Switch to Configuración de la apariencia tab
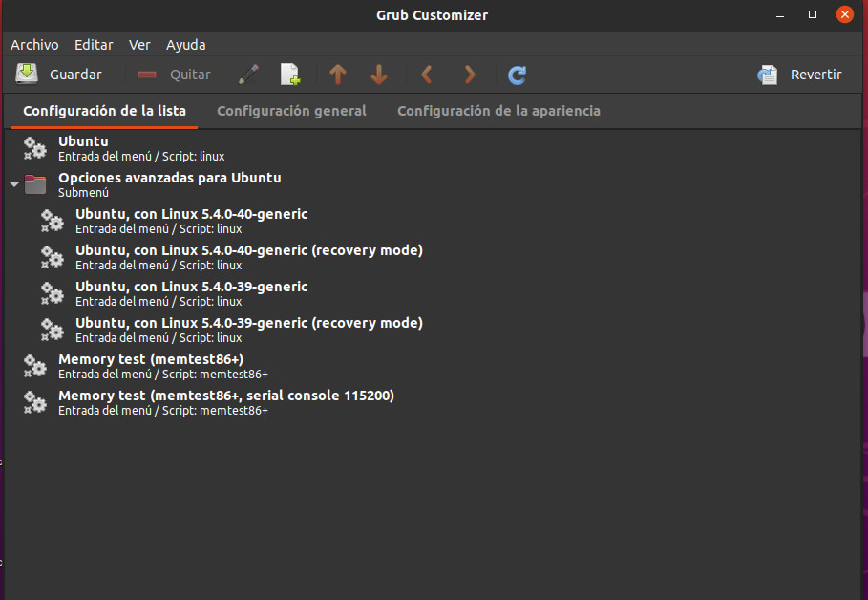 (x=498, y=111)
